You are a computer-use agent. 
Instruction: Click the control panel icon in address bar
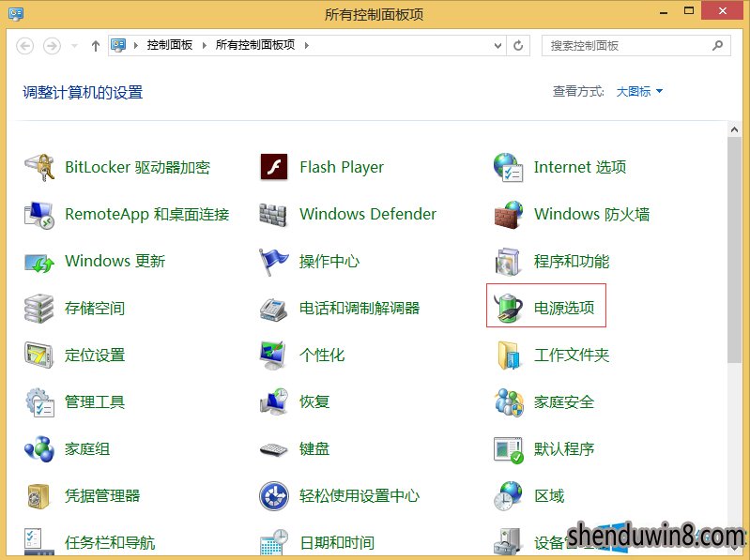click(118, 46)
